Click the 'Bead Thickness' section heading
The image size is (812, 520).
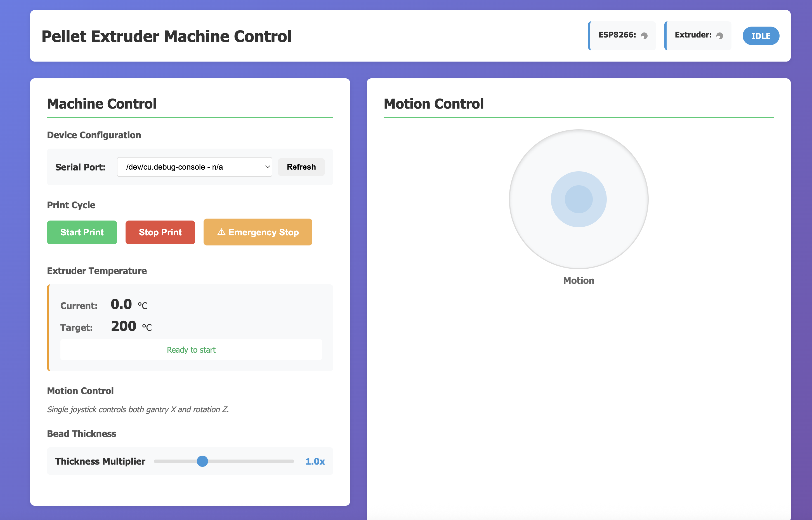[82, 434]
